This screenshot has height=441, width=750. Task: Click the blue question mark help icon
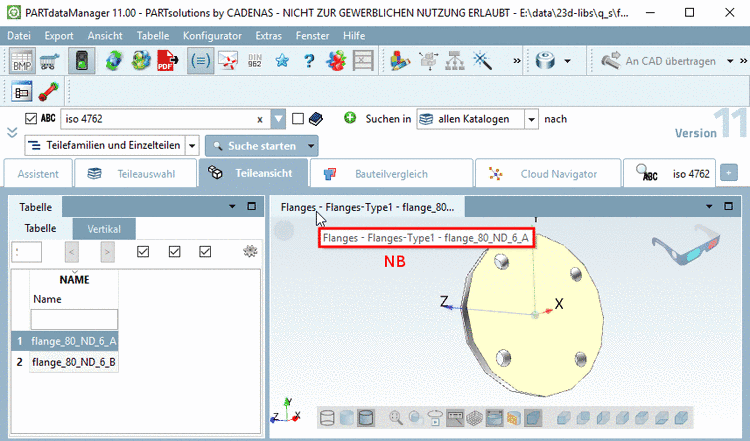[x=309, y=61]
